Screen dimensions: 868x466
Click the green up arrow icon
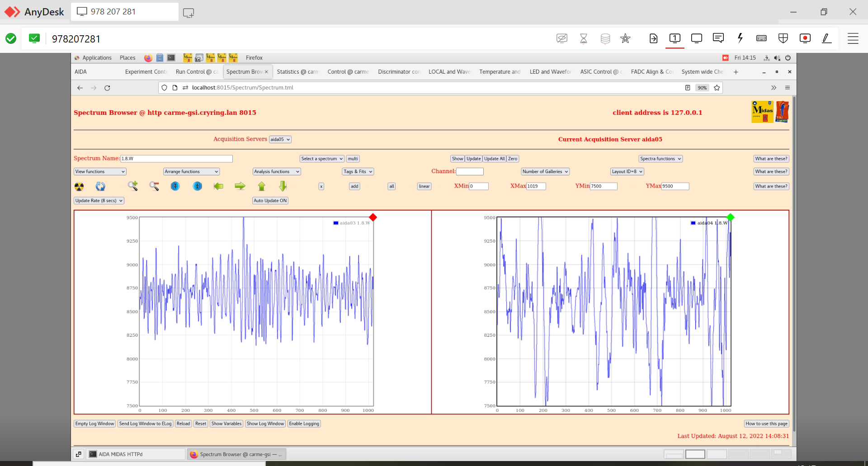(261, 186)
